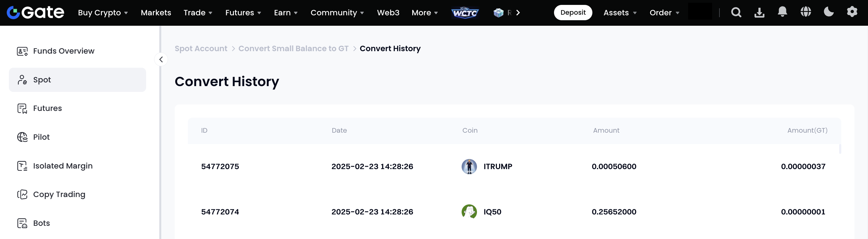The width and height of the screenshot is (868, 239).
Task: Click the ITRUMP coin icon
Action: pyautogui.click(x=469, y=166)
